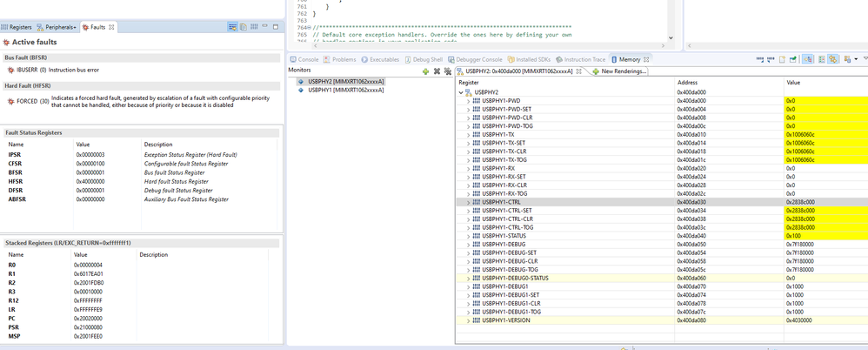Click the switch memory monitor icon
The height and width of the screenshot is (350, 868).
pyautogui.click(x=847, y=58)
